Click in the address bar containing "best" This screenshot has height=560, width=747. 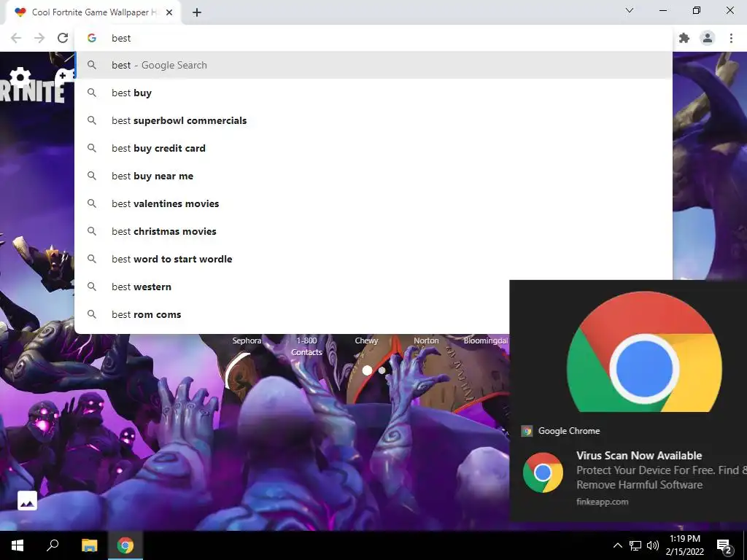[x=373, y=38]
